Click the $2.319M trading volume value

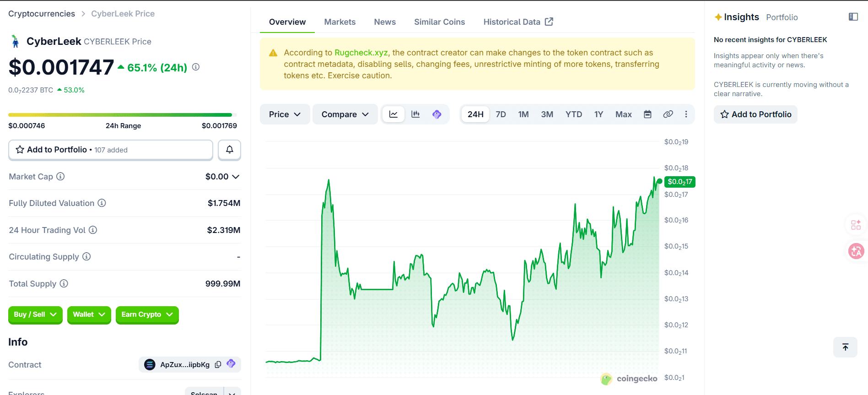point(224,230)
